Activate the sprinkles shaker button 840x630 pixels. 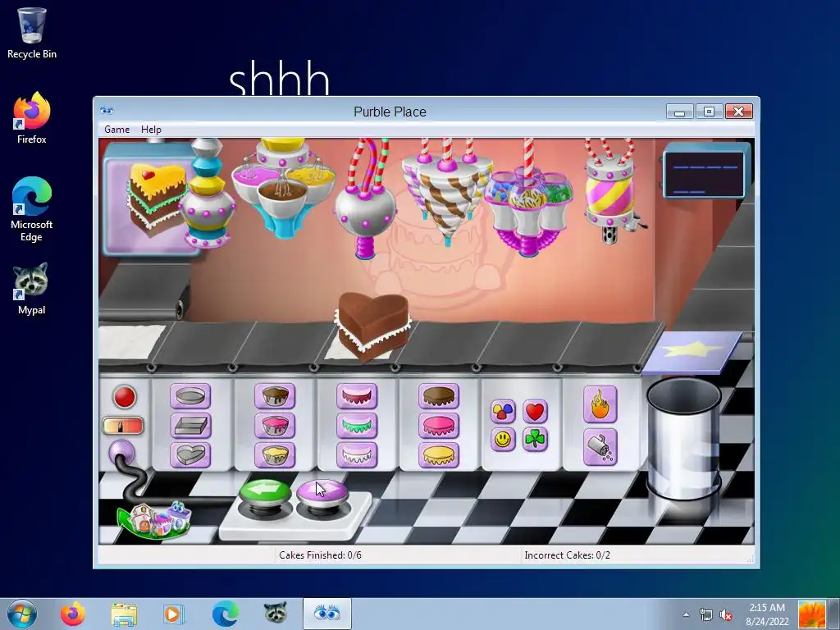[x=600, y=447]
